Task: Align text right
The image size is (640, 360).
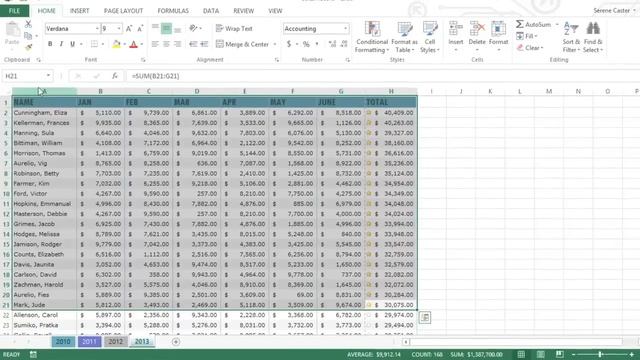Action: pos(178,44)
